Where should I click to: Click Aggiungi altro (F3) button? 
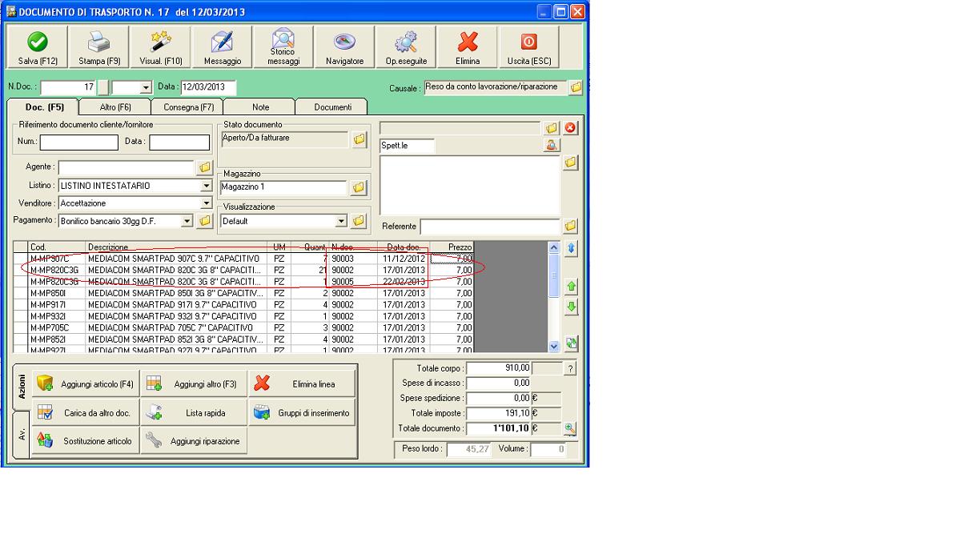tap(193, 384)
